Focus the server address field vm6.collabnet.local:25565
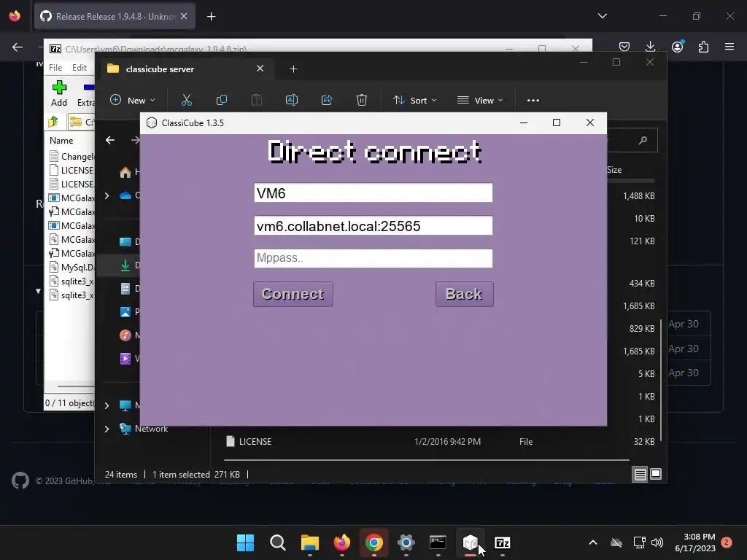Image resolution: width=747 pixels, height=560 pixels. click(x=373, y=226)
